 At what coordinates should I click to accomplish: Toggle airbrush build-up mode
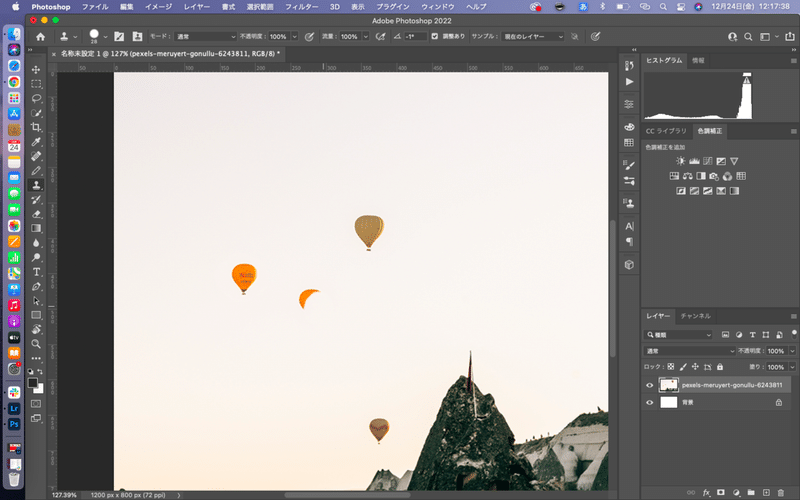coord(380,36)
